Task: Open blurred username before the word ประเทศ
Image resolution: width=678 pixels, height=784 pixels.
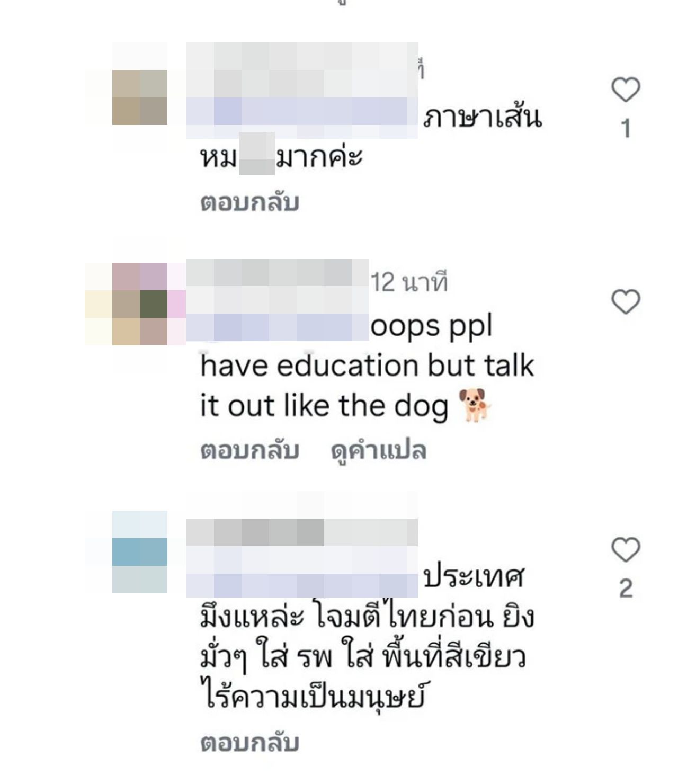Action: (x=302, y=558)
